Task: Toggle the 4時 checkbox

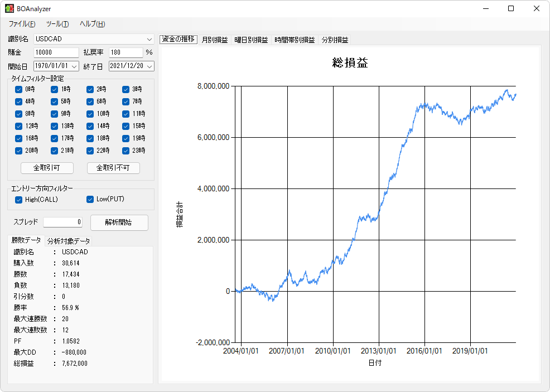Action: (18, 101)
